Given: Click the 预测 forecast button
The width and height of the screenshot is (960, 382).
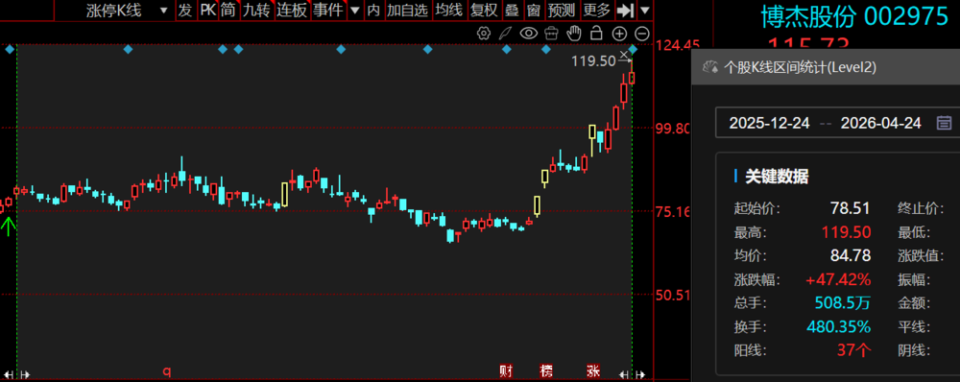Looking at the screenshot, I should pyautogui.click(x=561, y=10).
